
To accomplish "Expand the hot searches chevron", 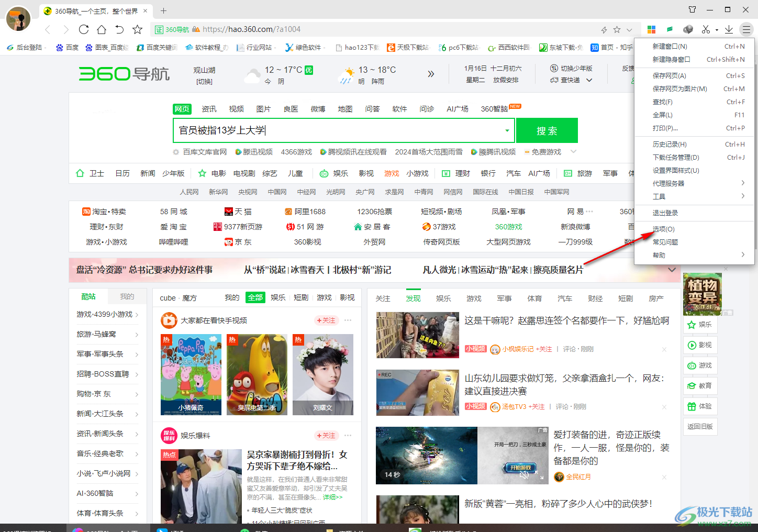I will coord(573,151).
